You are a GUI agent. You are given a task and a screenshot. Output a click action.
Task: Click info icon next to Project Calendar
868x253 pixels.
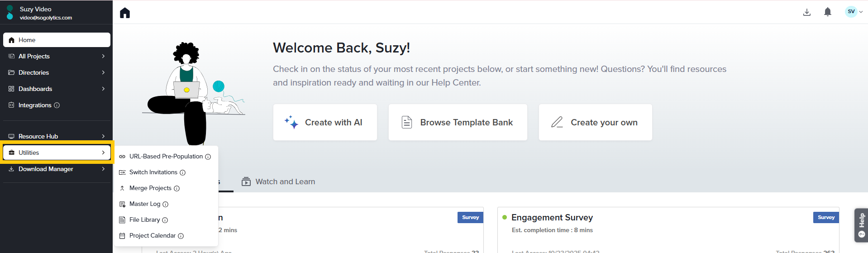tap(181, 236)
